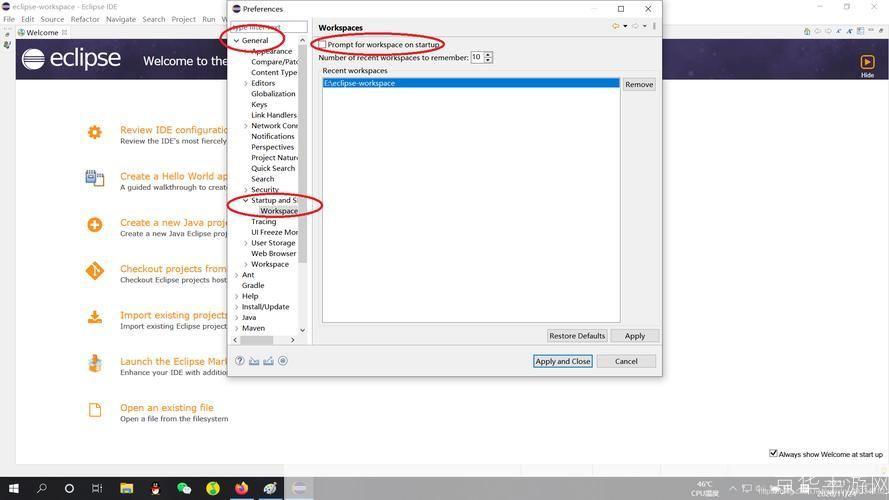Open WeChat from the taskbar
889x500 pixels.
click(x=184, y=488)
